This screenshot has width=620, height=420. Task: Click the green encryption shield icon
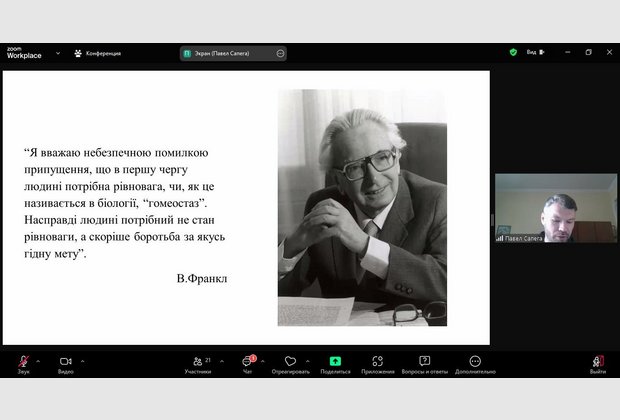[x=513, y=52]
